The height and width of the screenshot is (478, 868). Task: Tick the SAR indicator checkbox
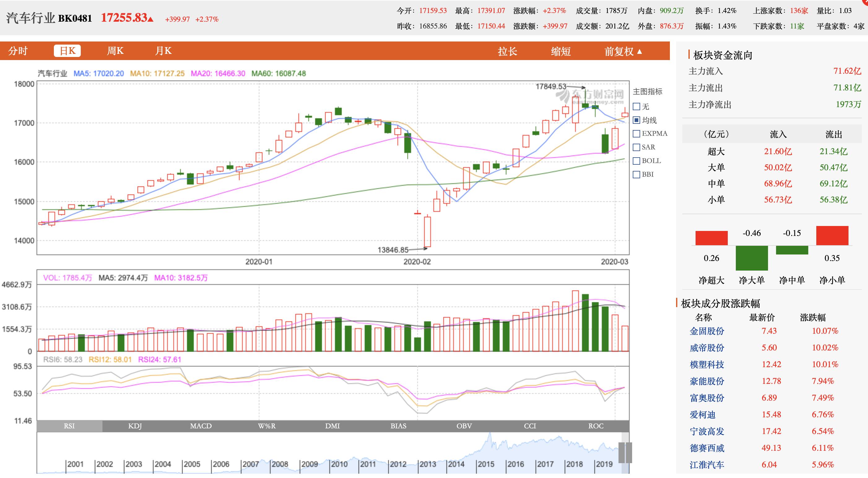pos(636,147)
